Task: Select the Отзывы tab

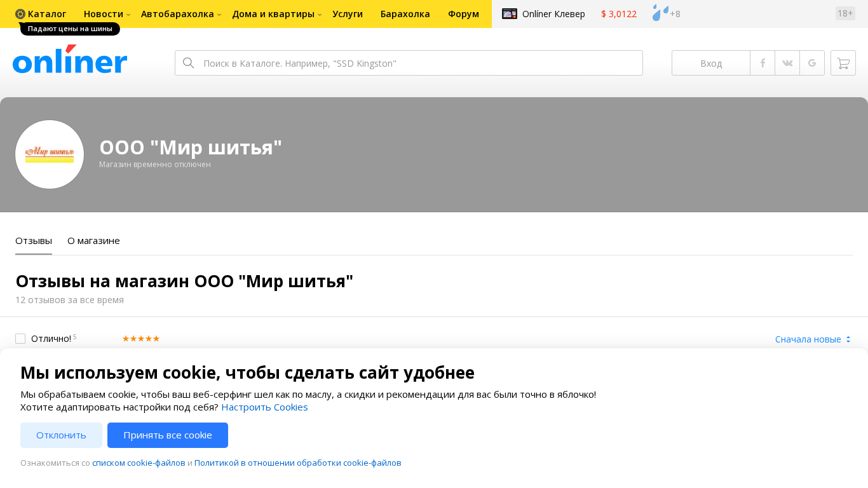Action: click(34, 241)
